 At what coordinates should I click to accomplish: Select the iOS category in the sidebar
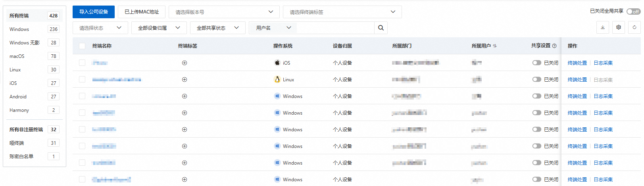[x=34, y=83]
